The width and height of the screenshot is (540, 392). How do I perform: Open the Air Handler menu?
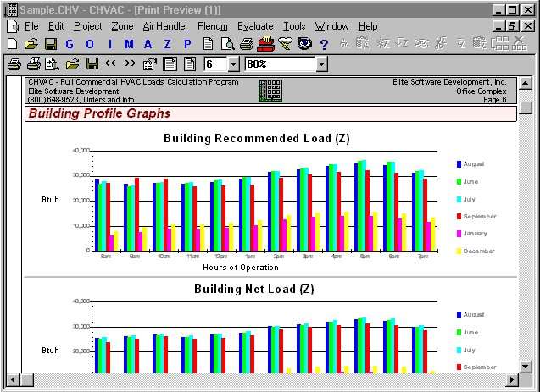(165, 26)
